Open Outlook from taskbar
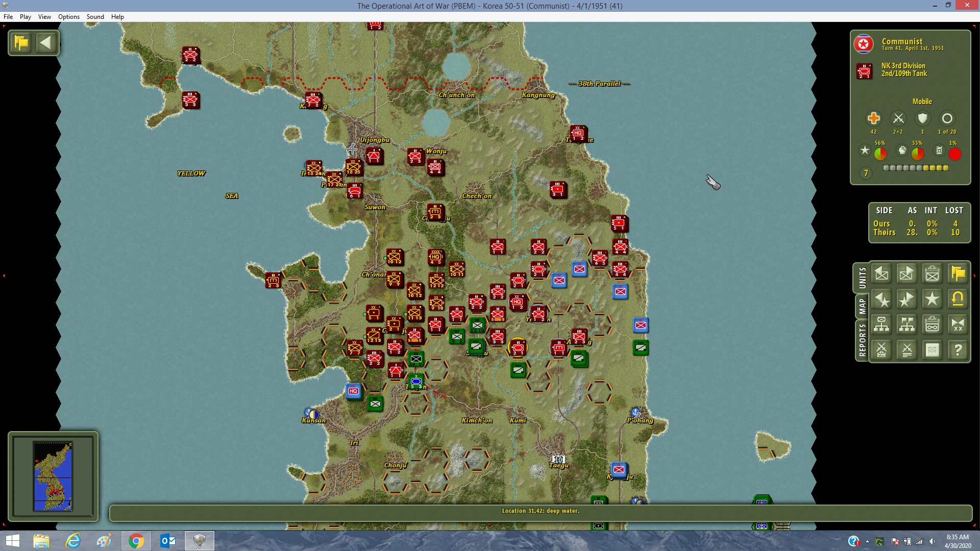This screenshot has height=551, width=980. point(167,541)
